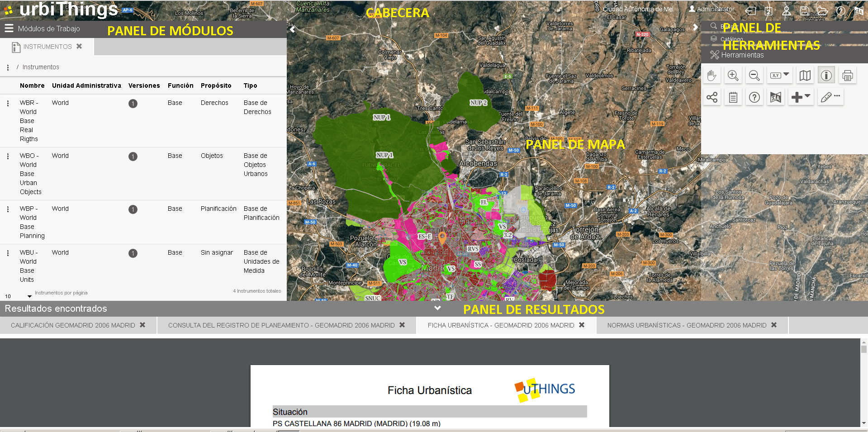The height and width of the screenshot is (432, 868).
Task: Collapse the Herramientas section header
Action: pos(784,55)
